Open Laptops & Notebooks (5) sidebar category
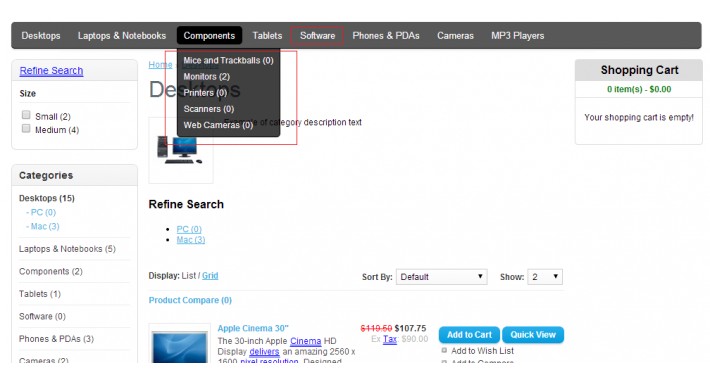 [x=67, y=249]
